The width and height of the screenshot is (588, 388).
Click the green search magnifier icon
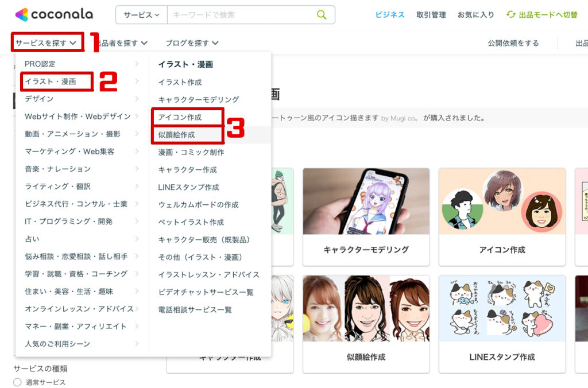tap(322, 14)
